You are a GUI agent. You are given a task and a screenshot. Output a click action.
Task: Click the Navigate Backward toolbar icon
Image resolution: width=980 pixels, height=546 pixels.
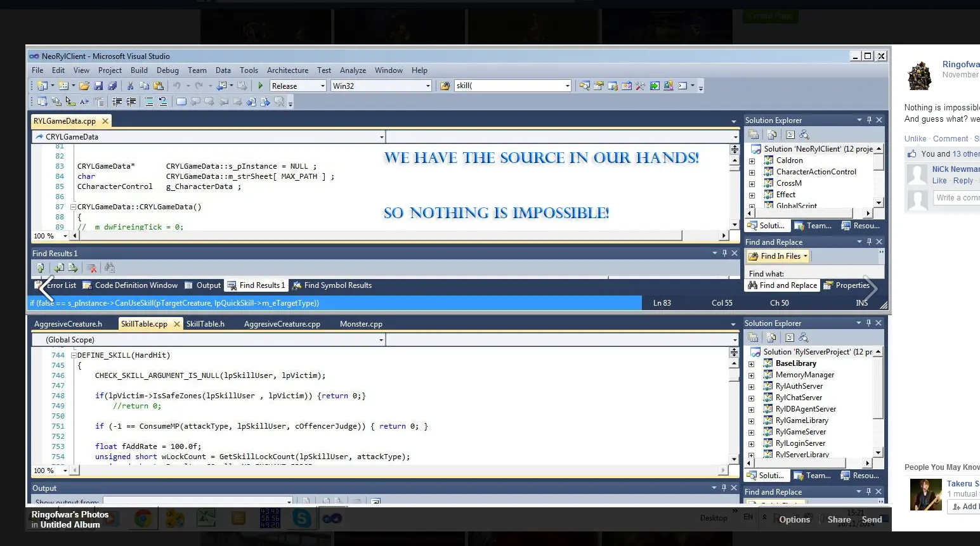pos(221,86)
